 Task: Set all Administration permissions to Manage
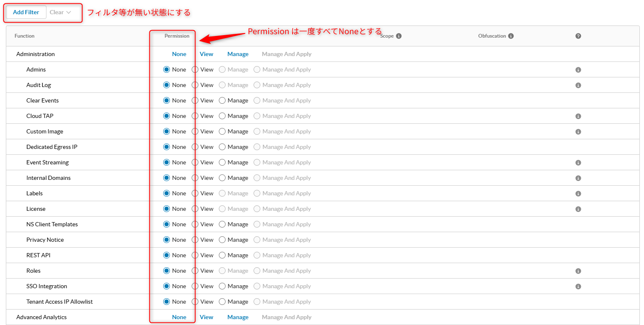coord(238,54)
